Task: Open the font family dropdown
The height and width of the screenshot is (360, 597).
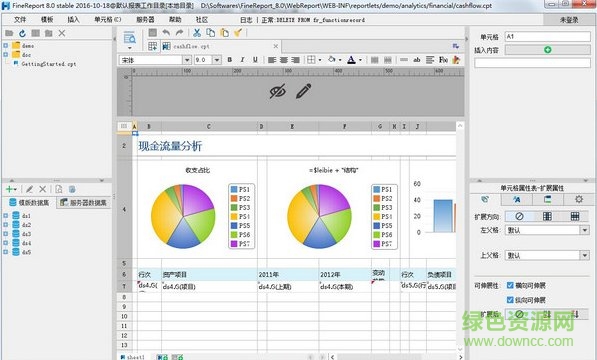Action: tap(187, 60)
